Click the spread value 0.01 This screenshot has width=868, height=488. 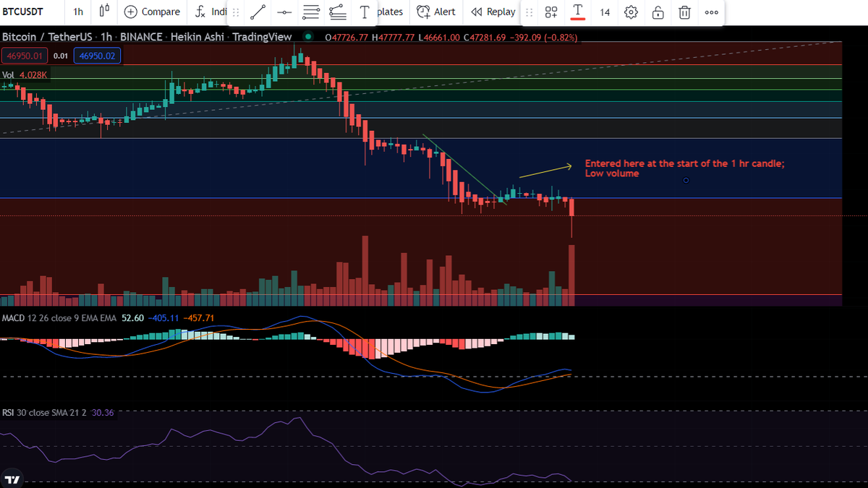61,55
